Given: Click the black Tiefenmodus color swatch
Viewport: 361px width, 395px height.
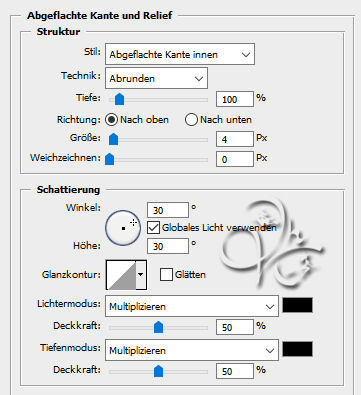Looking at the screenshot, I should coord(298,349).
